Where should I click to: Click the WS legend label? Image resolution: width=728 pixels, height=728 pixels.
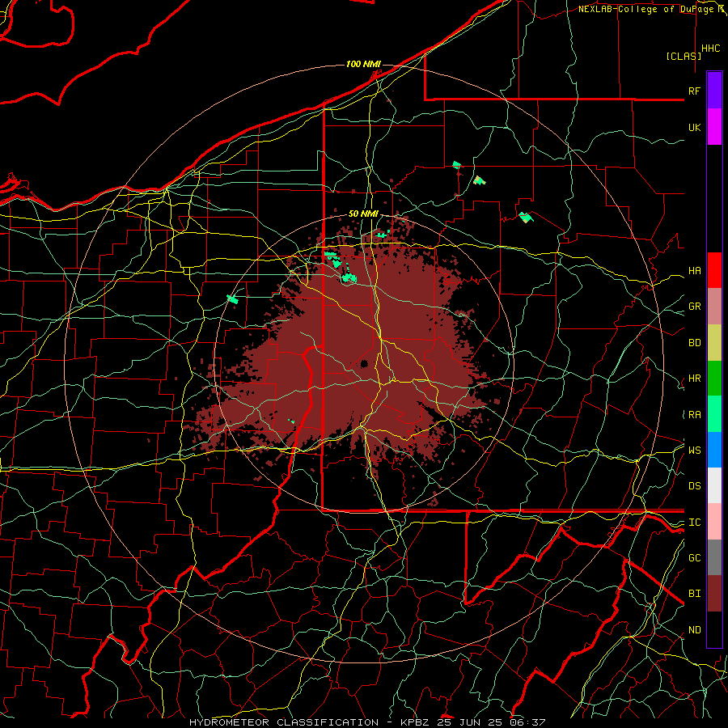point(694,450)
